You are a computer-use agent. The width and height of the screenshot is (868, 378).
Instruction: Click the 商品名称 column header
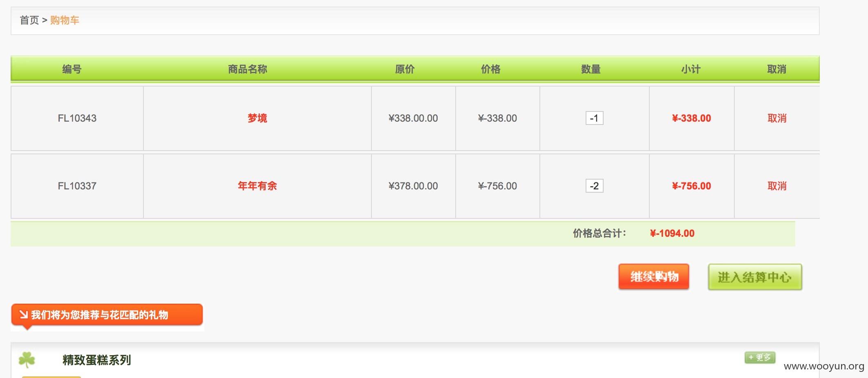[248, 69]
